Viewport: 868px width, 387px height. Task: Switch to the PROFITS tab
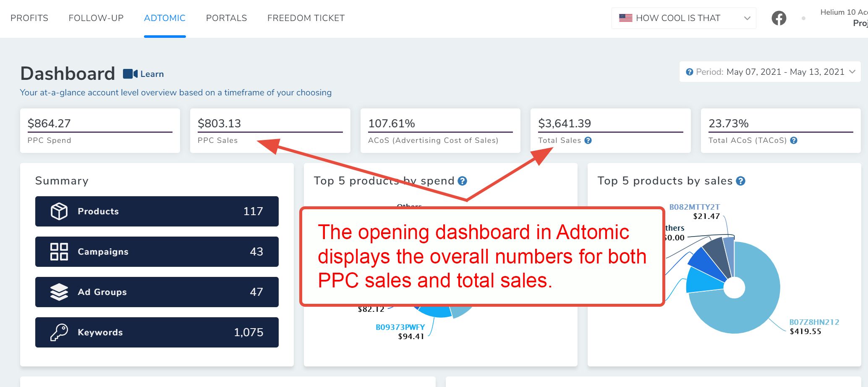click(x=29, y=18)
